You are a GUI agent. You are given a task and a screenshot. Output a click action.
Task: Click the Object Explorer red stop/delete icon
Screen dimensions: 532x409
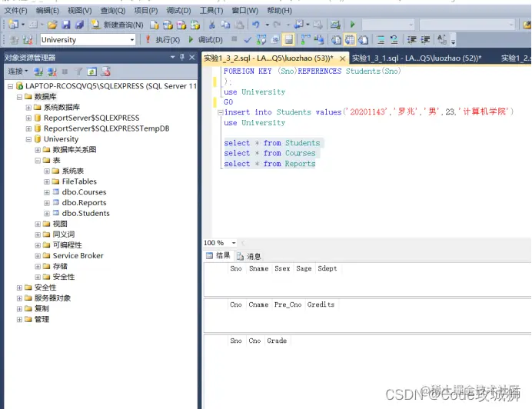105,71
